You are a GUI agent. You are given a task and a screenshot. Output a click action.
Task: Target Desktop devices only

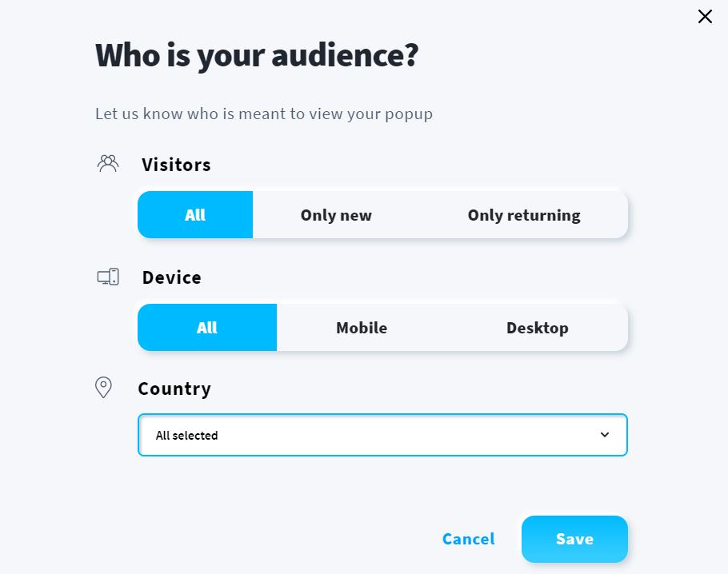coord(537,328)
